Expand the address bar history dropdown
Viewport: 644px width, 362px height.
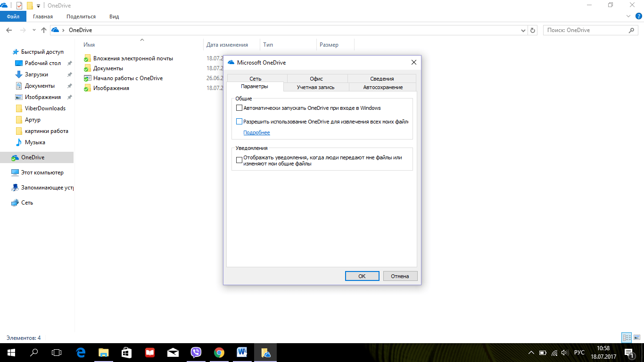point(523,30)
